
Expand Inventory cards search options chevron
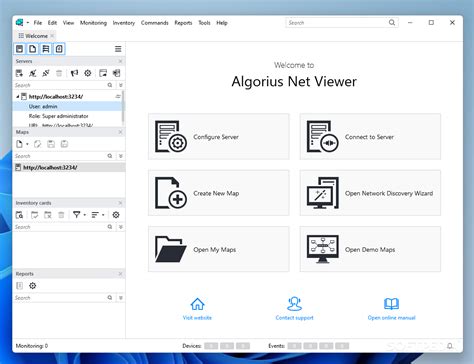tap(121, 227)
